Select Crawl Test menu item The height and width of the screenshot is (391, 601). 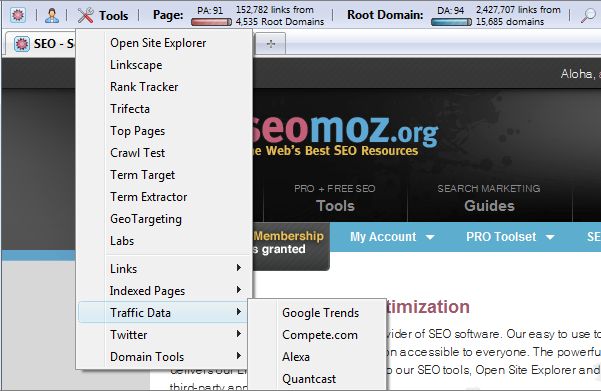[x=164, y=153]
